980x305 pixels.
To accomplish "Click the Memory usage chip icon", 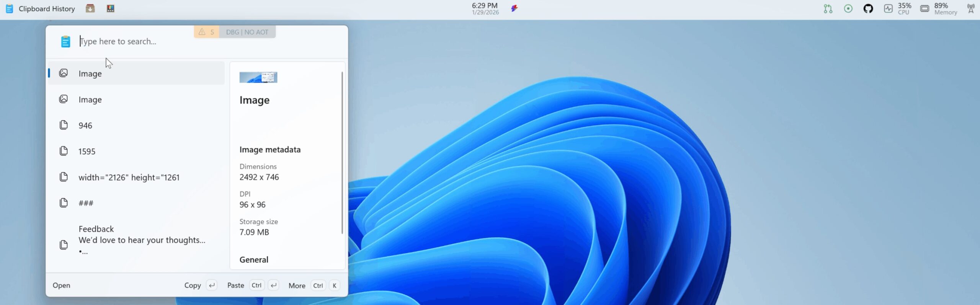I will click(924, 8).
